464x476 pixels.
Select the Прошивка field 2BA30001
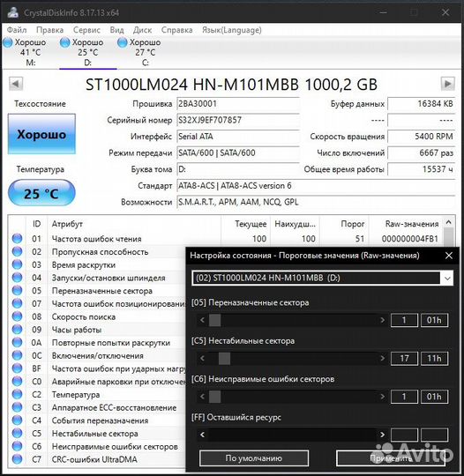click(238, 104)
